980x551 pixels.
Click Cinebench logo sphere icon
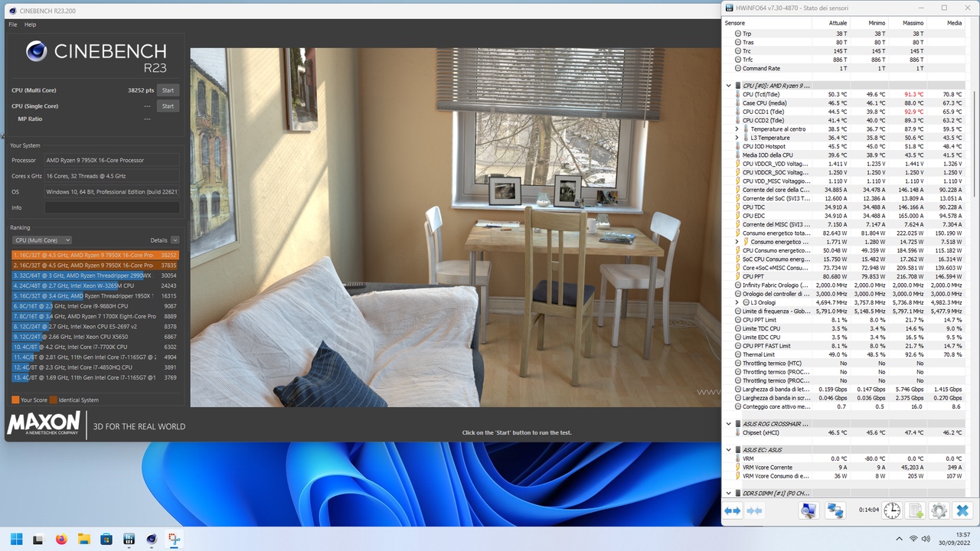point(37,52)
